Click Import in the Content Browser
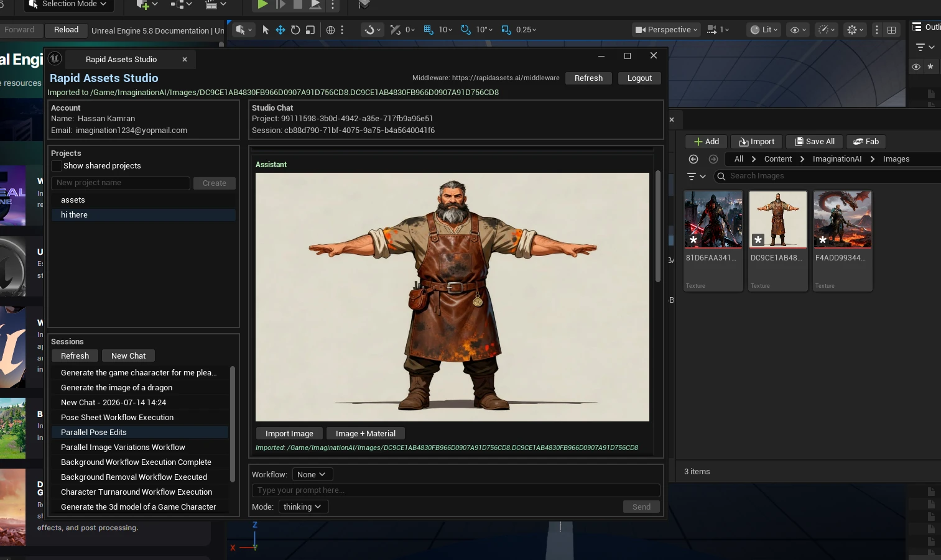 pyautogui.click(x=756, y=142)
